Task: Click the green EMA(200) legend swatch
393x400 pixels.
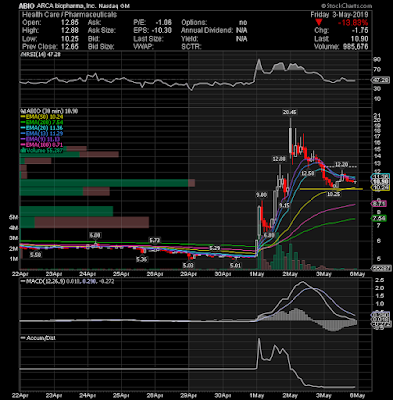Action: [x=23, y=122]
